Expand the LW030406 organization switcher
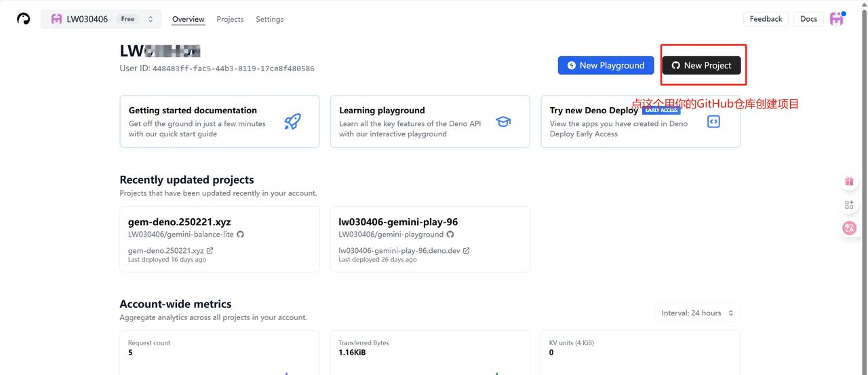 (101, 19)
